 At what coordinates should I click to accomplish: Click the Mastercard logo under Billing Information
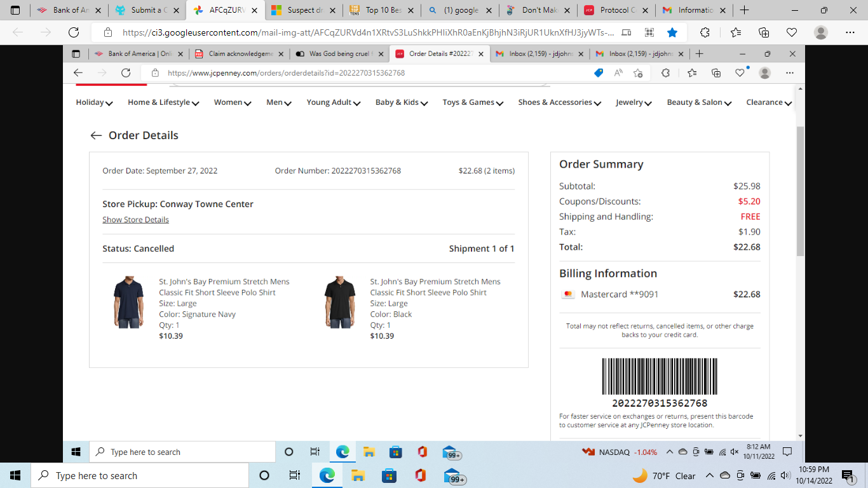coord(569,294)
